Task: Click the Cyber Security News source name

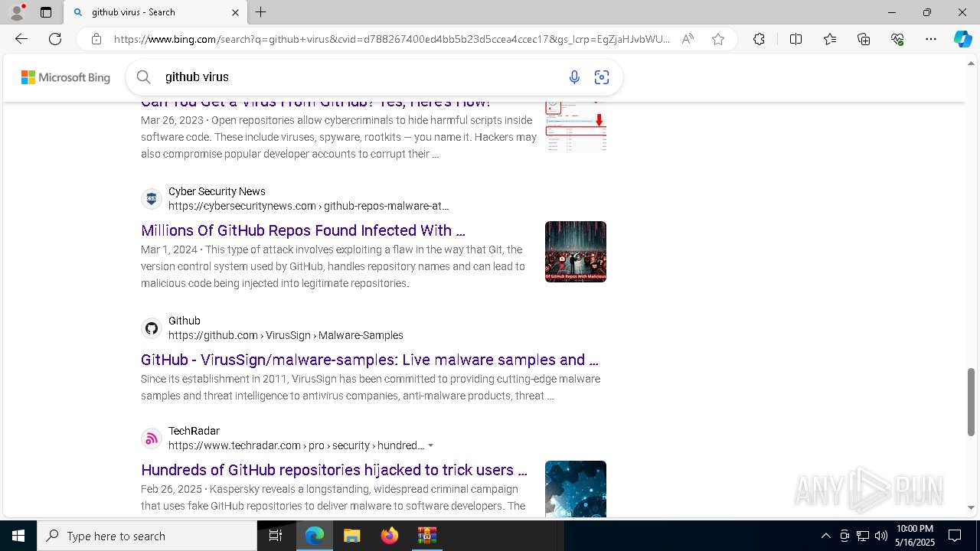Action: [217, 191]
